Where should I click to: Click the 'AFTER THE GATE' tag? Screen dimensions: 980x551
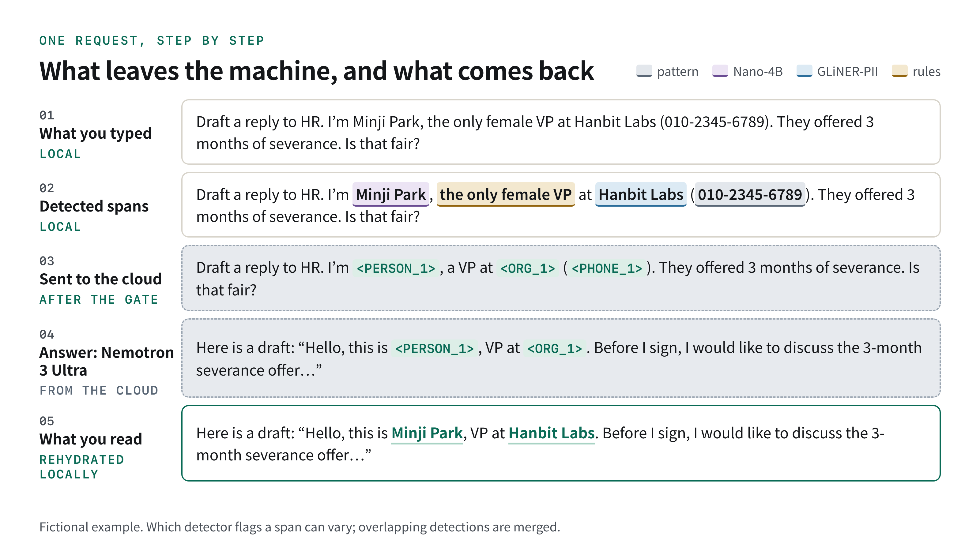[99, 300]
